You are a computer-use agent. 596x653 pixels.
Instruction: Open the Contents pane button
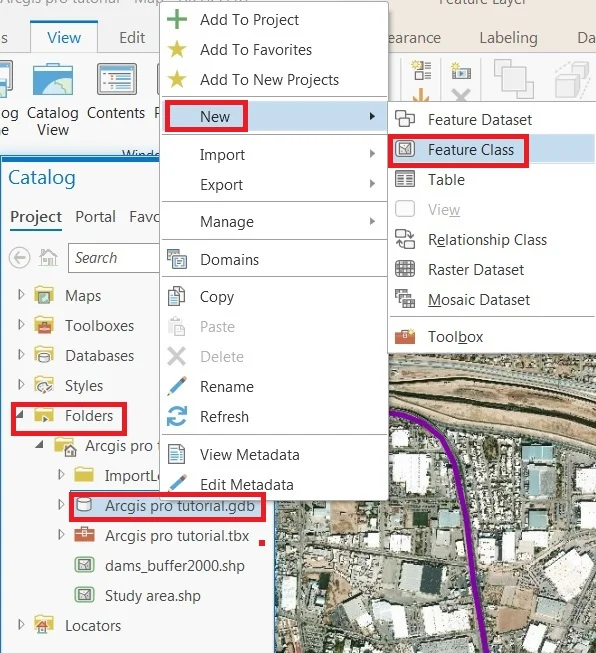[116, 92]
